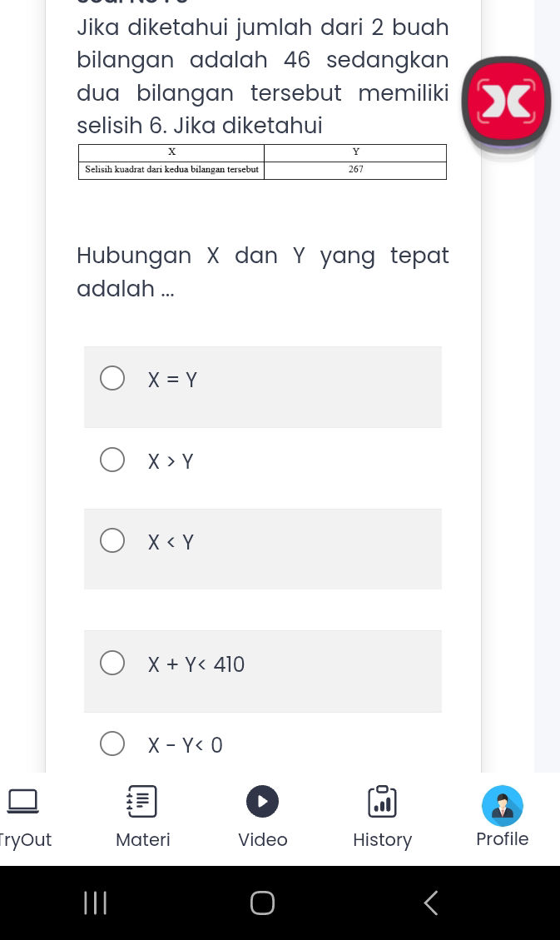Open the floating red X app bubble
This screenshot has width=560, height=940.
coord(506,101)
